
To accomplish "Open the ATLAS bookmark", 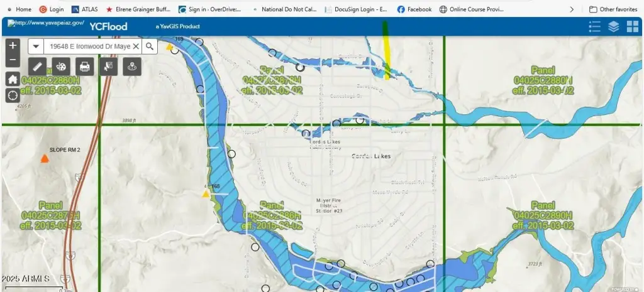I will tap(84, 9).
